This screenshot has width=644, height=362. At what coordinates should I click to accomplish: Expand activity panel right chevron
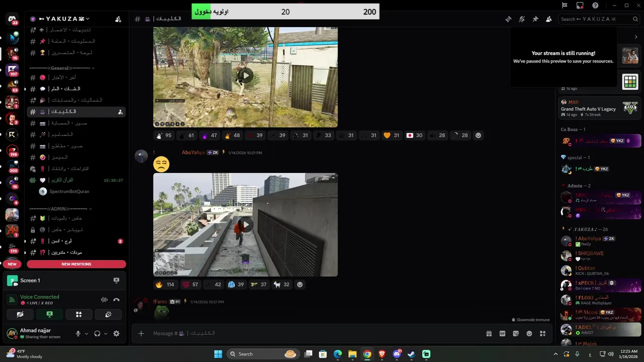tap(636, 37)
